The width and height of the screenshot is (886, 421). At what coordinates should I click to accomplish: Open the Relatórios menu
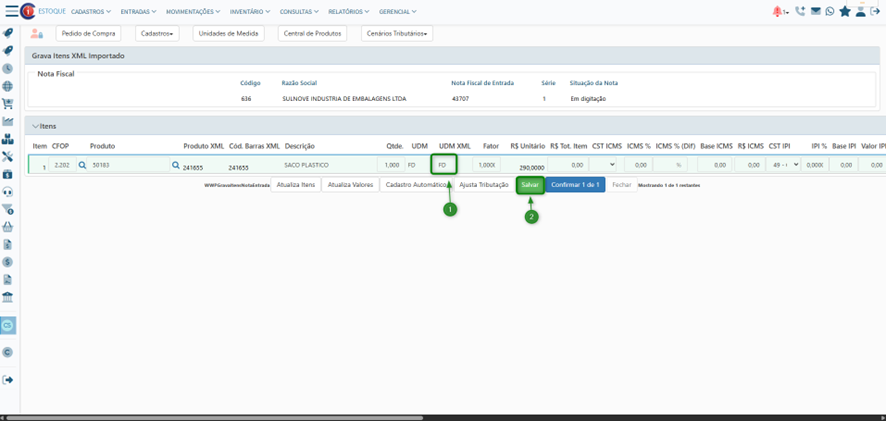coord(348,11)
